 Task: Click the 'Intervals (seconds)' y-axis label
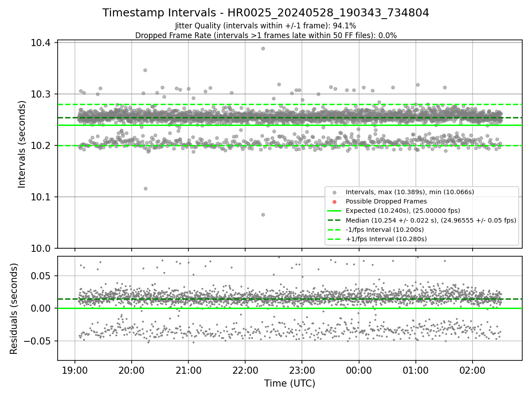tap(22, 144)
